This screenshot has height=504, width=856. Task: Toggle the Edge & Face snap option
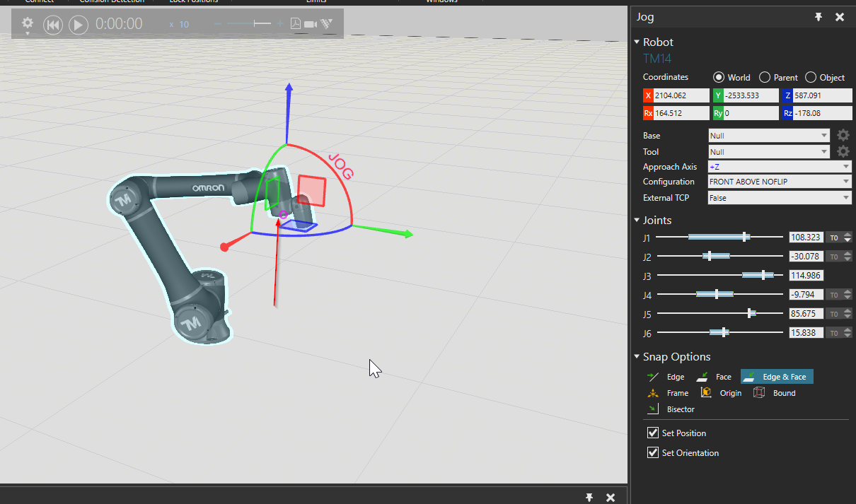tap(777, 377)
